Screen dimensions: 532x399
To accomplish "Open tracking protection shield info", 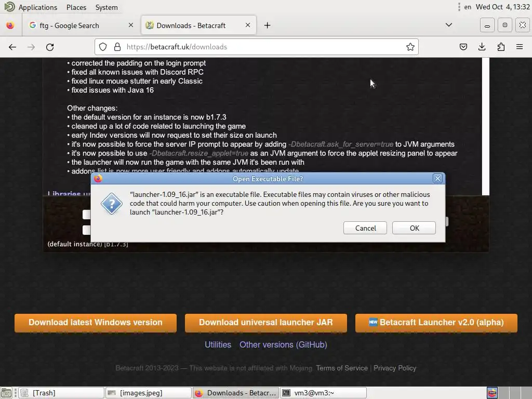I will pos(103,47).
